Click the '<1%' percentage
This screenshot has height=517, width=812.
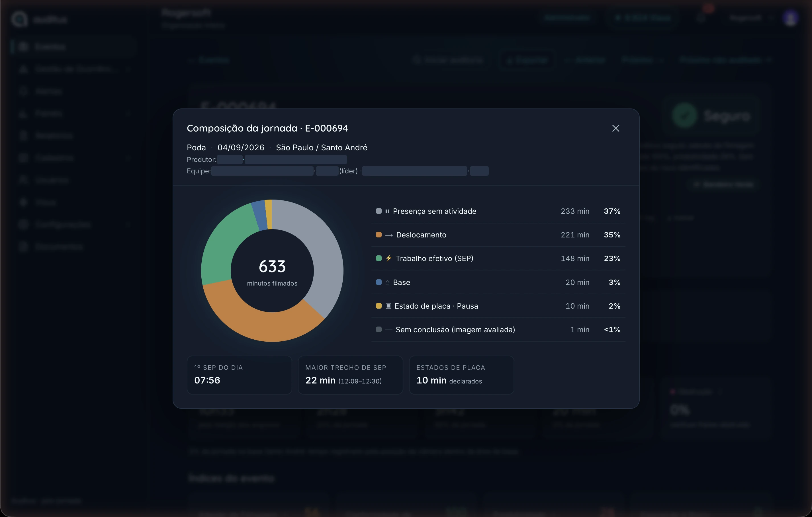click(x=612, y=330)
